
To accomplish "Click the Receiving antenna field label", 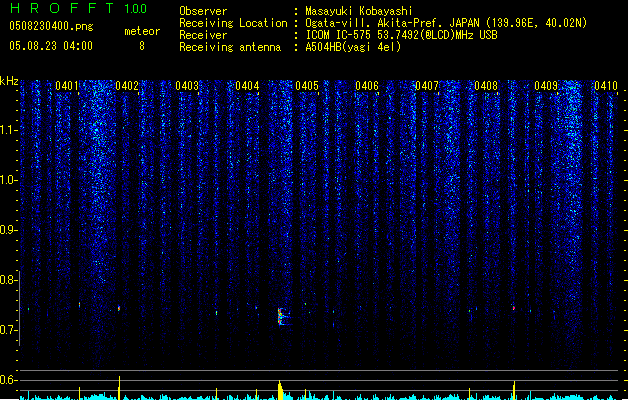I will click(230, 47).
